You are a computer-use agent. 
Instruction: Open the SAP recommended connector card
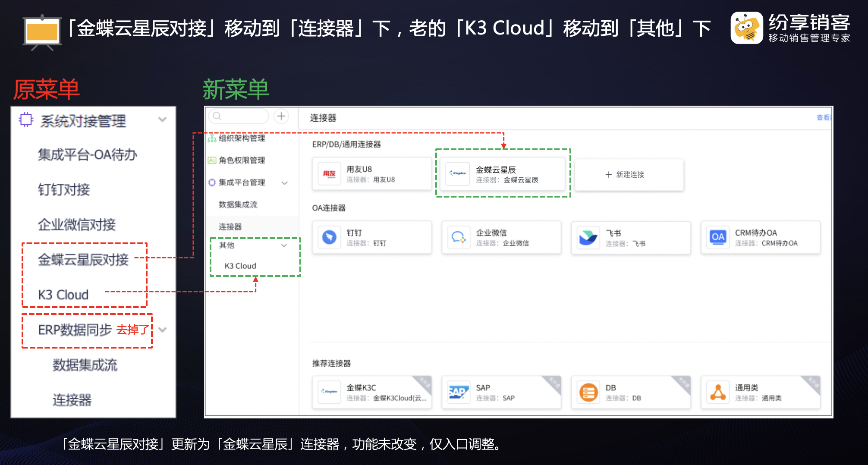[x=501, y=392]
